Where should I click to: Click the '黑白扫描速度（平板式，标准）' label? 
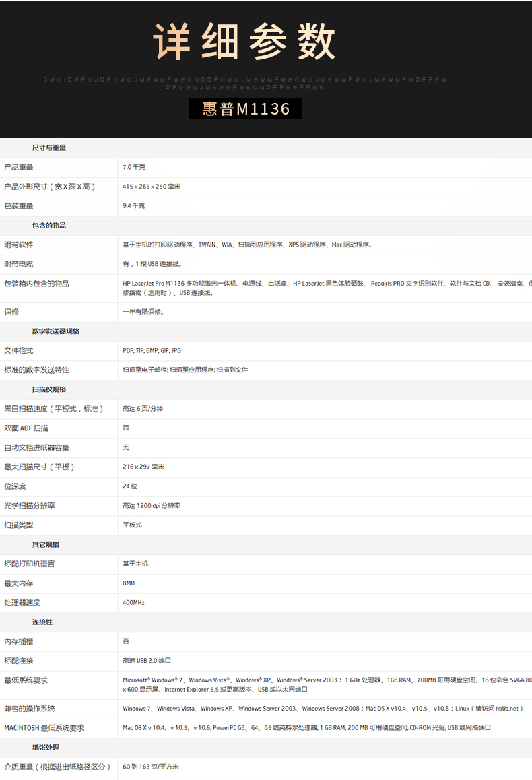tap(54, 409)
